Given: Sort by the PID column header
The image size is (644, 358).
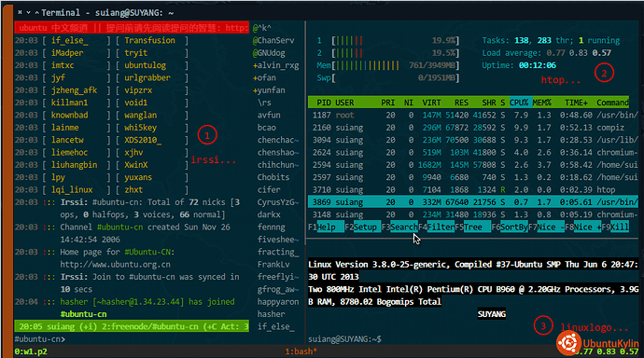Looking at the screenshot, I should 324,103.
